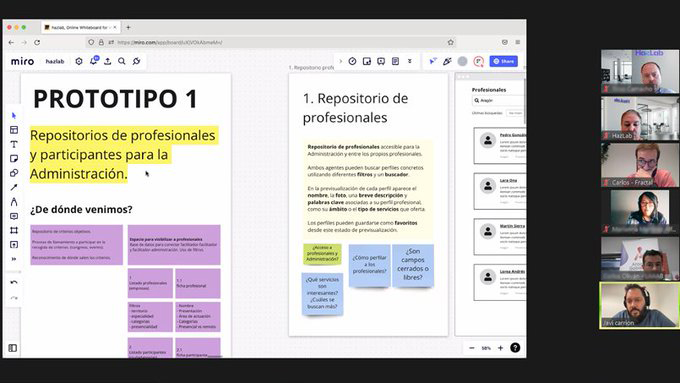Select the Sticky note tool

click(14, 158)
